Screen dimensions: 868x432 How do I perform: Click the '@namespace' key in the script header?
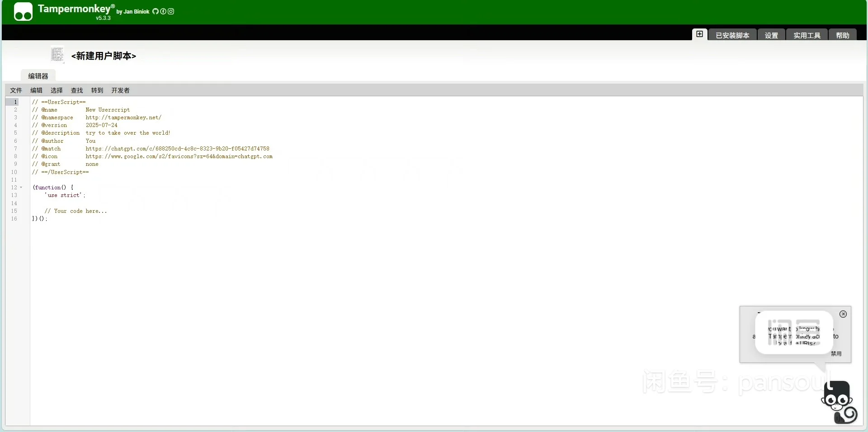(x=57, y=117)
